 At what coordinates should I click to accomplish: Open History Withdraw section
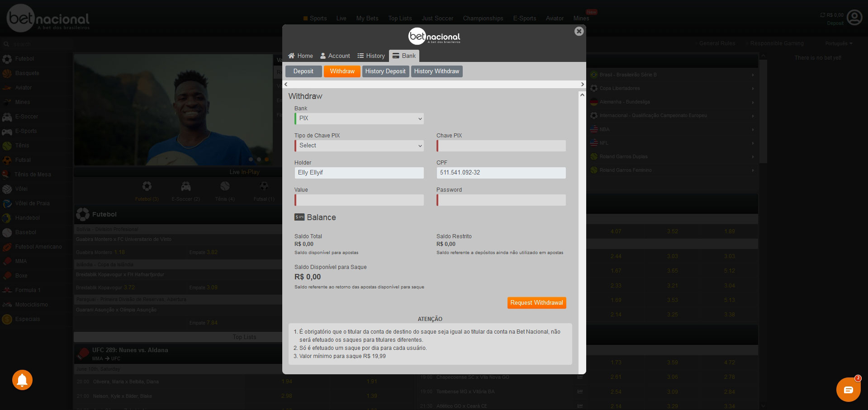436,71
